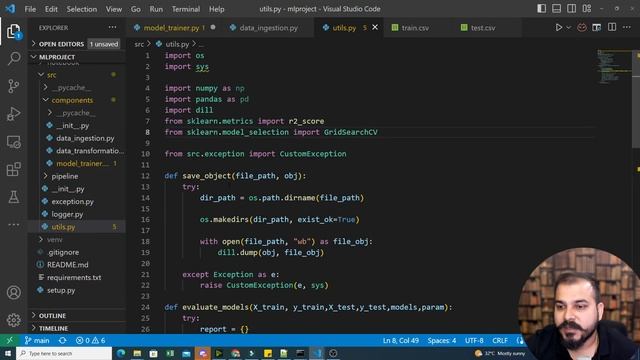The height and width of the screenshot is (360, 640).
Task: Open the File menu
Action: [x=30, y=9]
